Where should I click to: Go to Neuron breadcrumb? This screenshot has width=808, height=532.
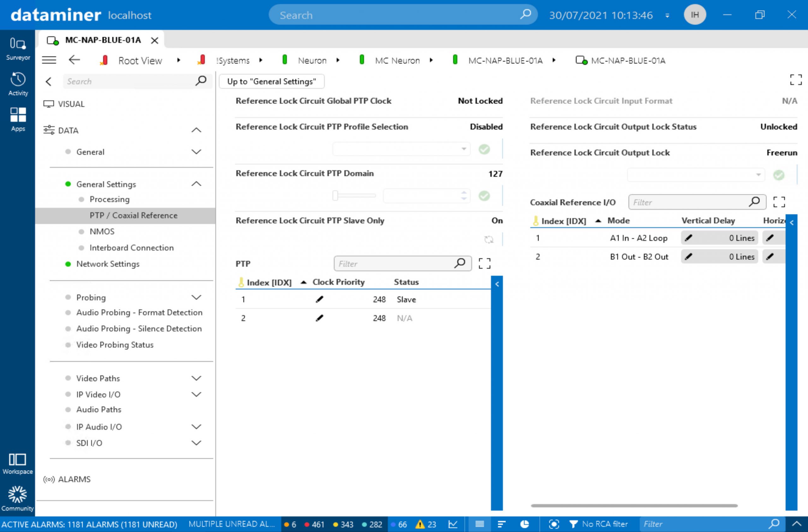tap(312, 61)
